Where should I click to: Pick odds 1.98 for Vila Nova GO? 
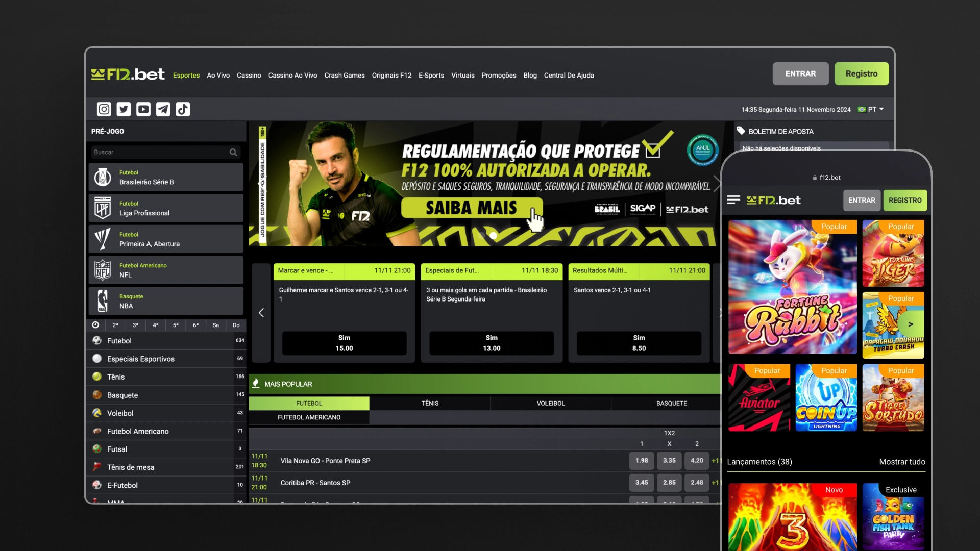point(642,461)
